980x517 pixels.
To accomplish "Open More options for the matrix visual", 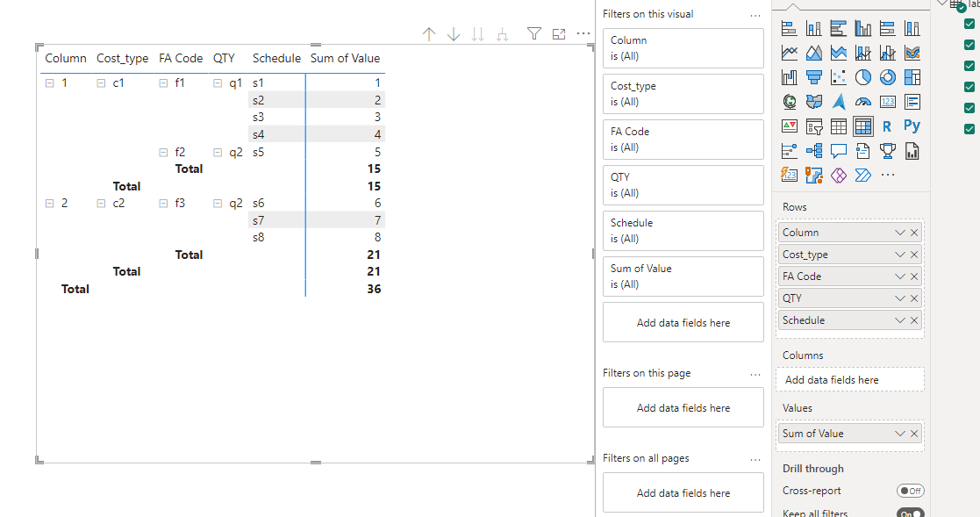I will point(583,33).
